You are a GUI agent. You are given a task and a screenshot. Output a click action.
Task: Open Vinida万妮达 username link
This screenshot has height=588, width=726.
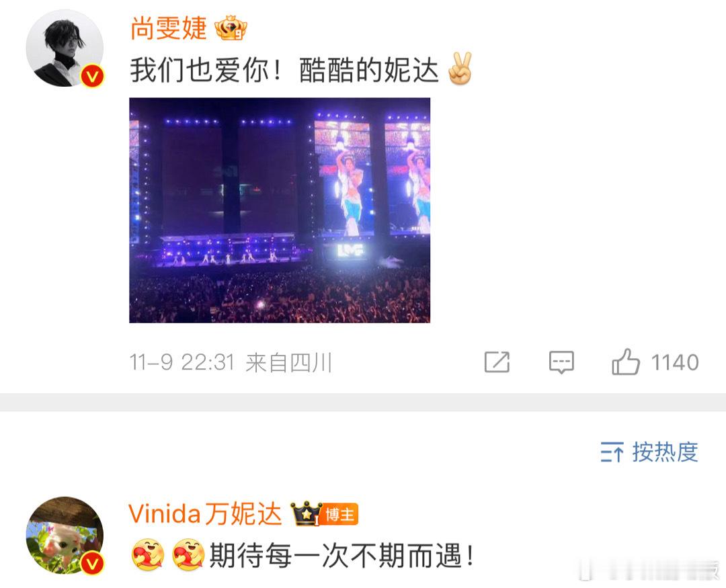point(205,513)
